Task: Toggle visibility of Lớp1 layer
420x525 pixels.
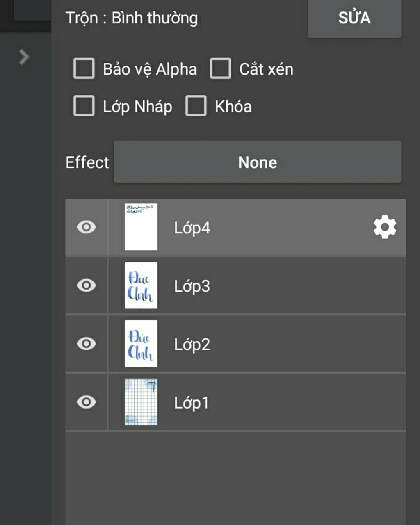Action: [86, 402]
